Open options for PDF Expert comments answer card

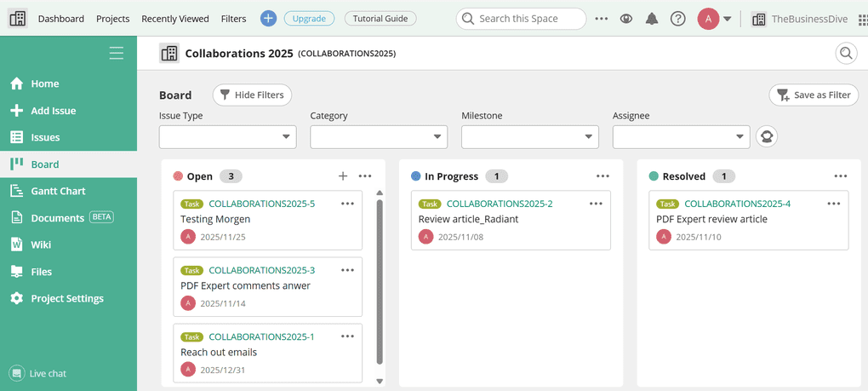348,270
